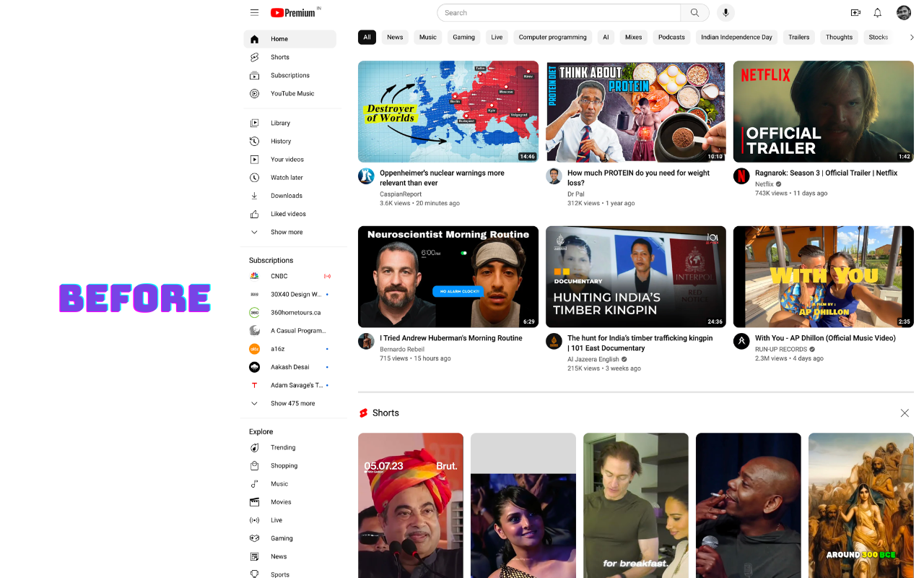Play Neuroscientist Morning Routine thumbnail
This screenshot has height=578, width=924.
pyautogui.click(x=448, y=277)
